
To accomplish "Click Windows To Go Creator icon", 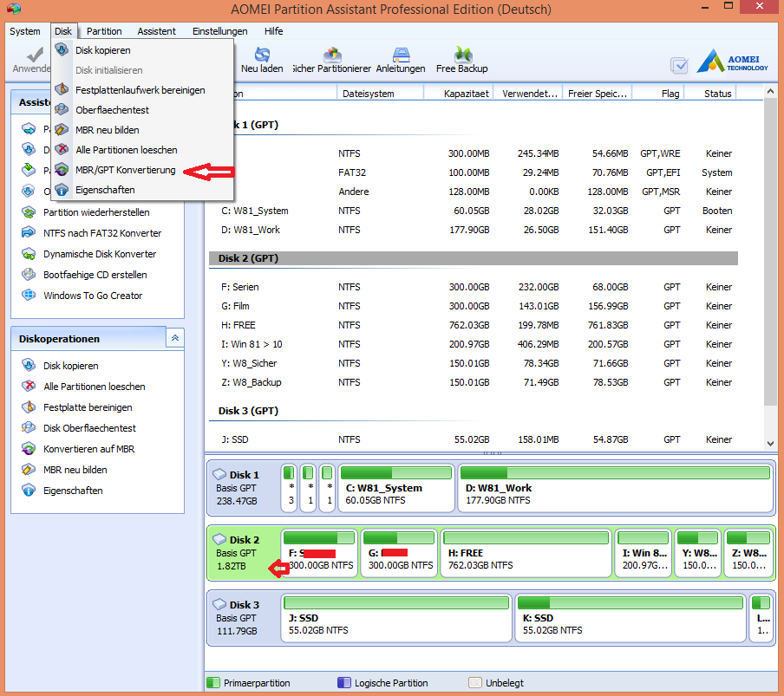I will point(29,296).
